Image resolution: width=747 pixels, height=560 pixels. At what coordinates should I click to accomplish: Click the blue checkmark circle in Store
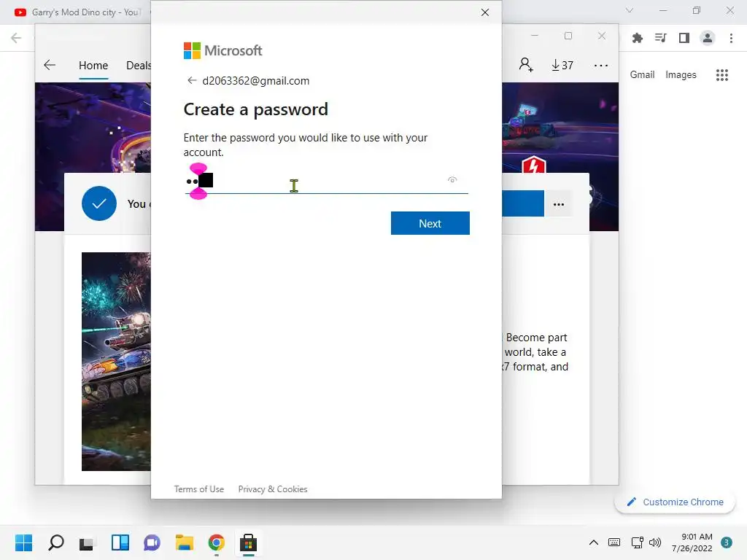tap(99, 204)
